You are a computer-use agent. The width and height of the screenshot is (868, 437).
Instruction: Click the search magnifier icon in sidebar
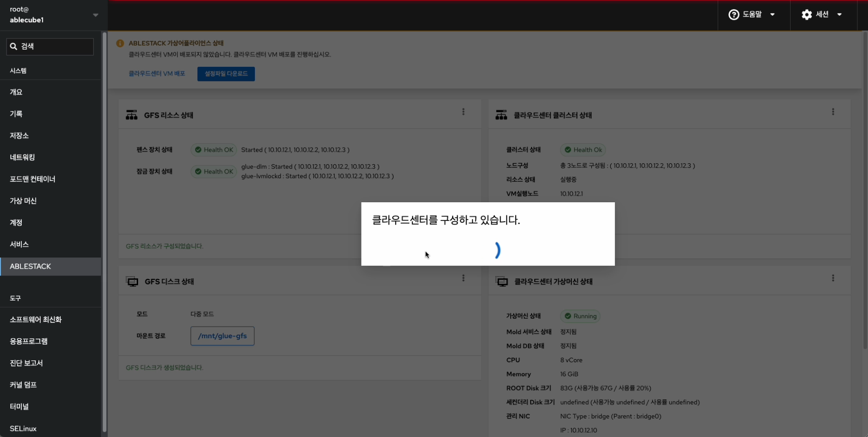coord(14,46)
